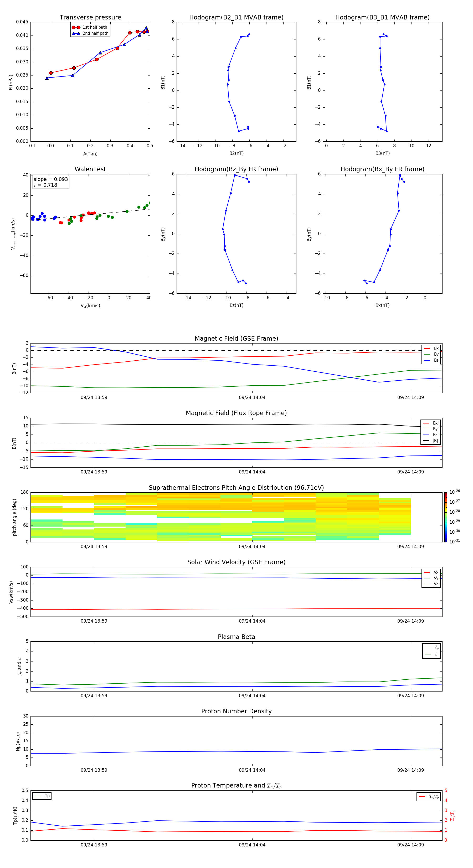Click the 'Hodogram(B2_B1 MVAB frame)' title
This screenshot has width=473, height=868.
coord(236,18)
